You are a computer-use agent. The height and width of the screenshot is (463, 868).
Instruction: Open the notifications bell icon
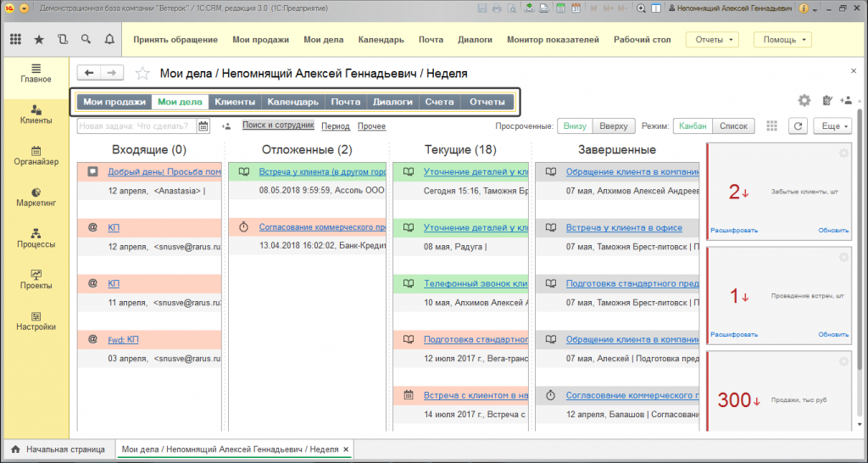click(109, 39)
